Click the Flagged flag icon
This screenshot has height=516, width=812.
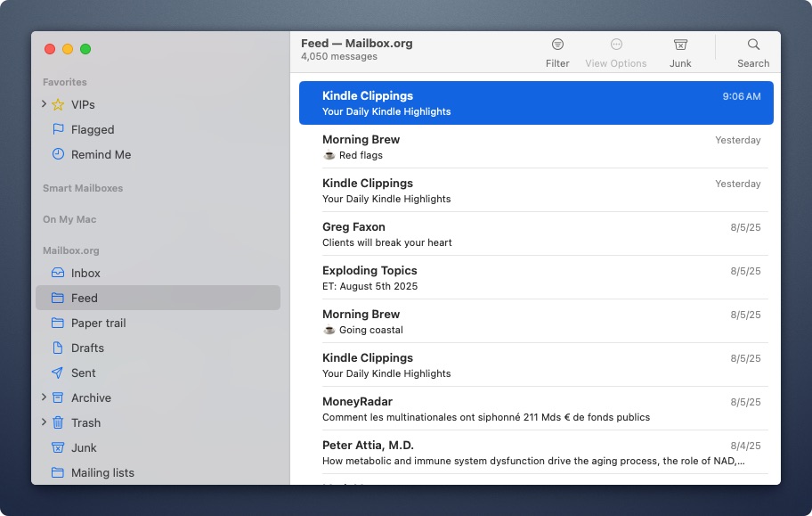(x=58, y=129)
